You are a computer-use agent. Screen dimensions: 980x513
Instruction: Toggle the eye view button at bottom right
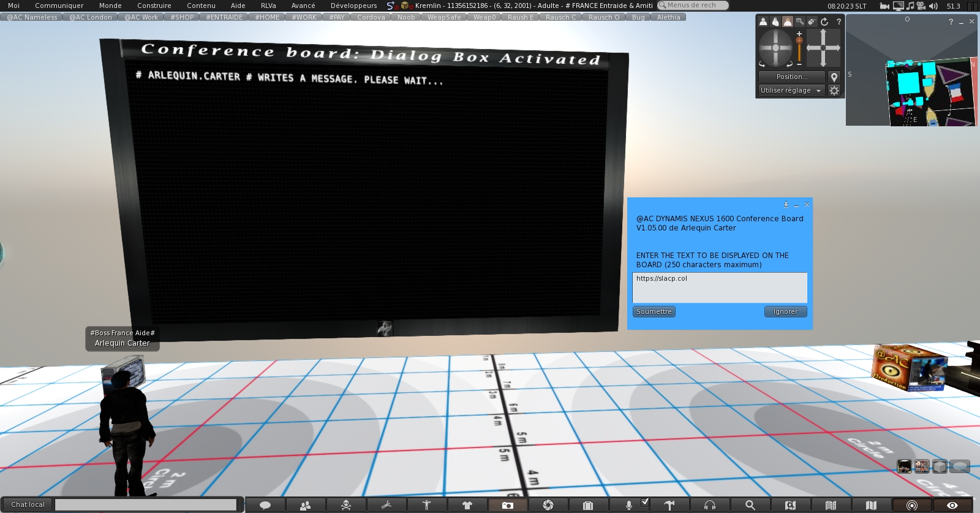coord(952,505)
